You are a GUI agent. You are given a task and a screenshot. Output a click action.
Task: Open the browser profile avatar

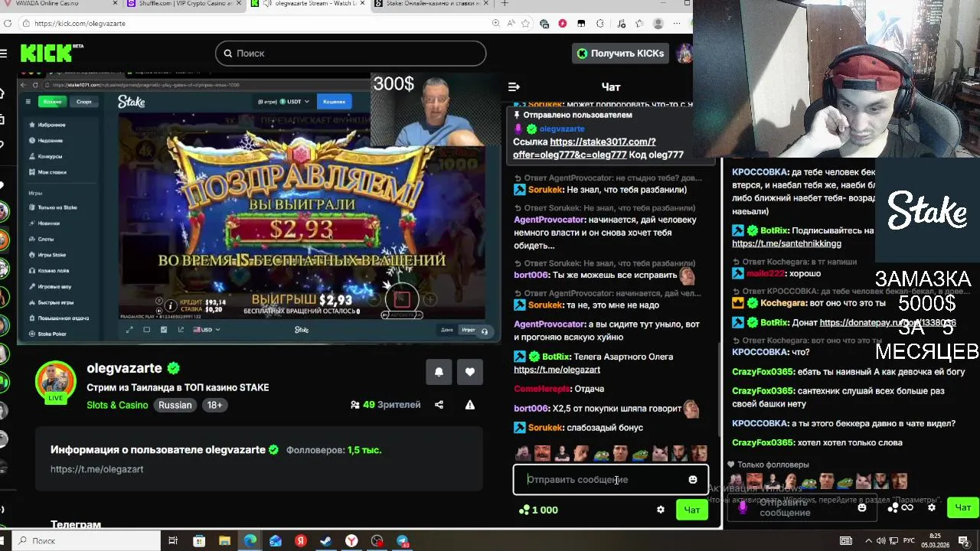click(658, 24)
